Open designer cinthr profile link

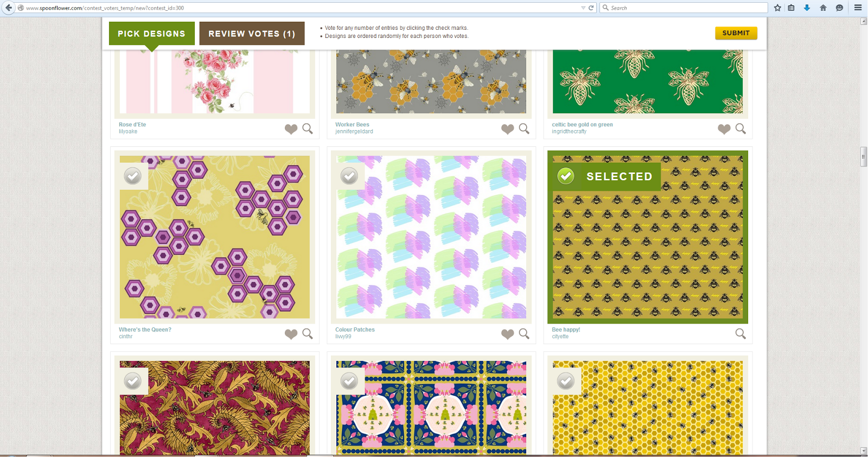click(x=126, y=337)
